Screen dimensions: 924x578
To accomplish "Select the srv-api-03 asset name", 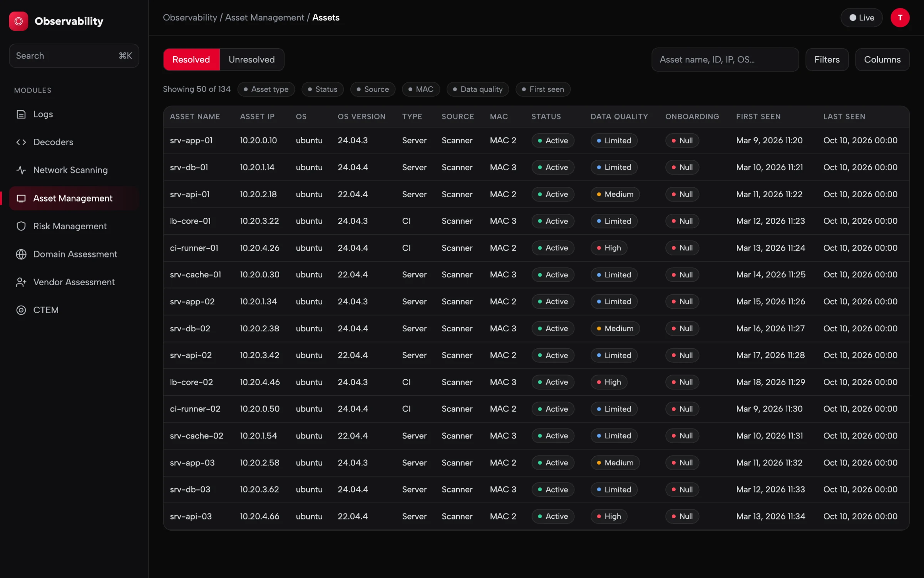I will (191, 516).
